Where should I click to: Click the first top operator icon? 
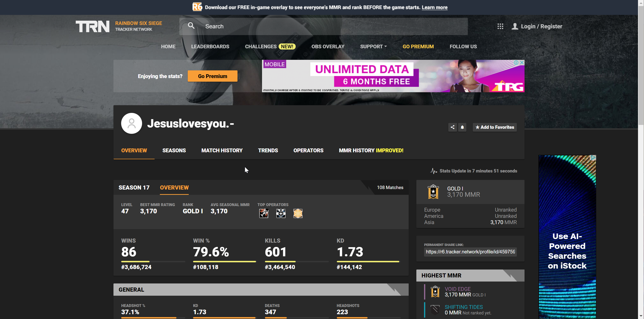[x=263, y=213]
